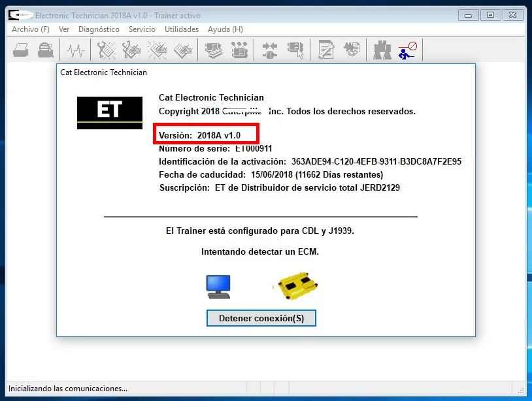The image size is (532, 401).
Task: Close the Electronic Technician window
Action: 512,15
